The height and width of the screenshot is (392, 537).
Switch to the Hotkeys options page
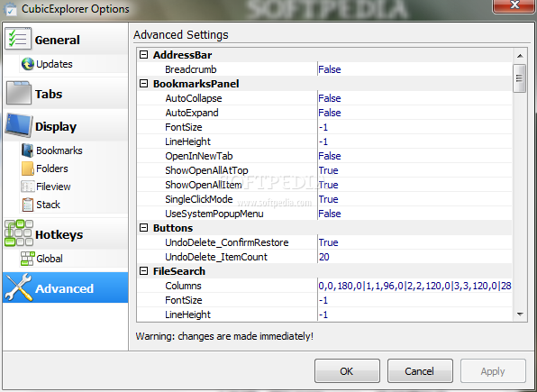coord(66,233)
